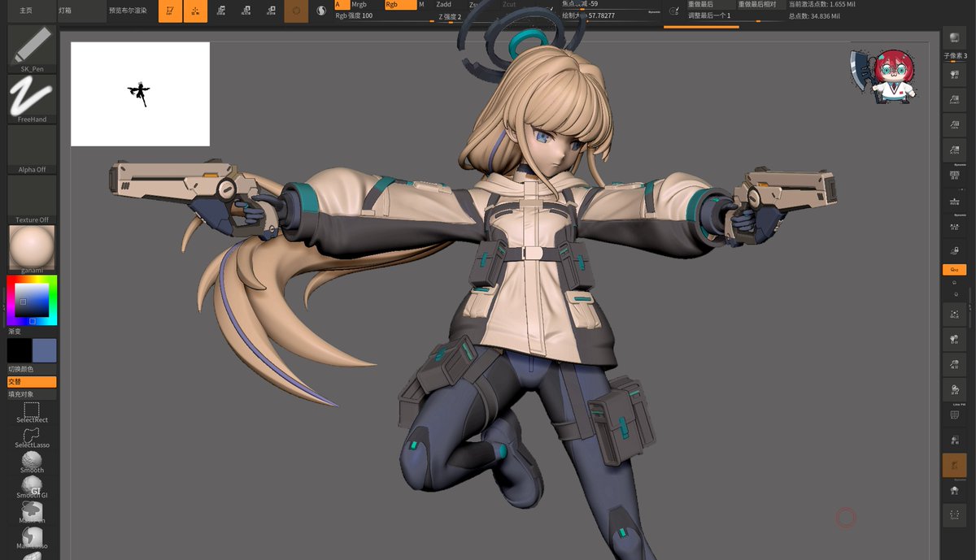Click the Line Fill polyframe icon

click(955, 414)
